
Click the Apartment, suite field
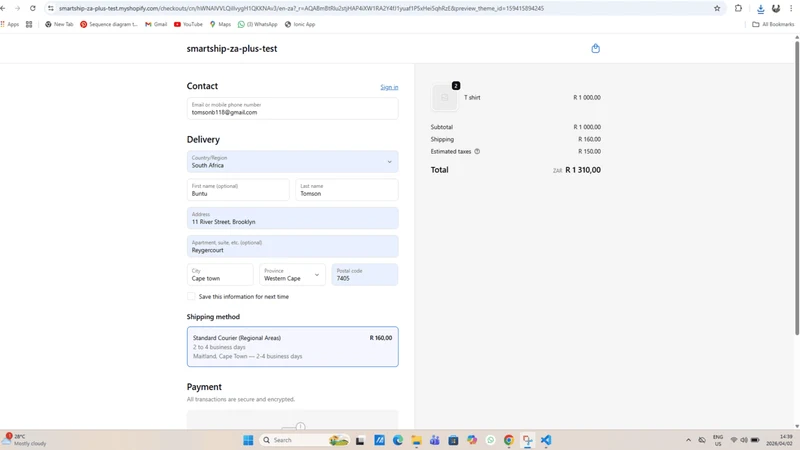tap(292, 246)
